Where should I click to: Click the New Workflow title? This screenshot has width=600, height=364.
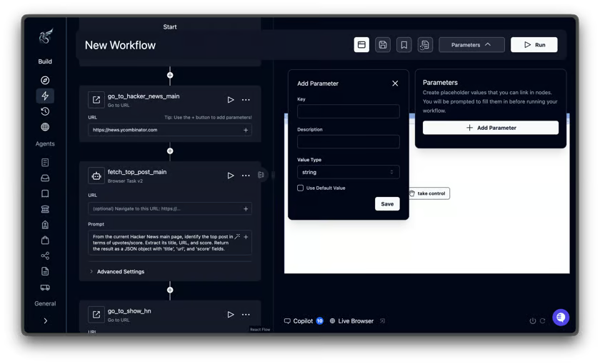tap(120, 45)
